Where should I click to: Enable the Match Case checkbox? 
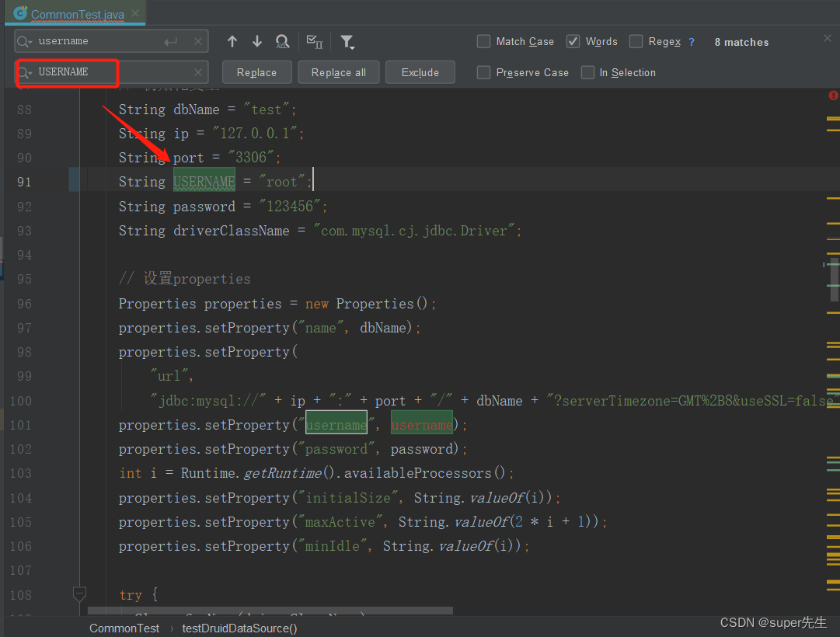484,41
